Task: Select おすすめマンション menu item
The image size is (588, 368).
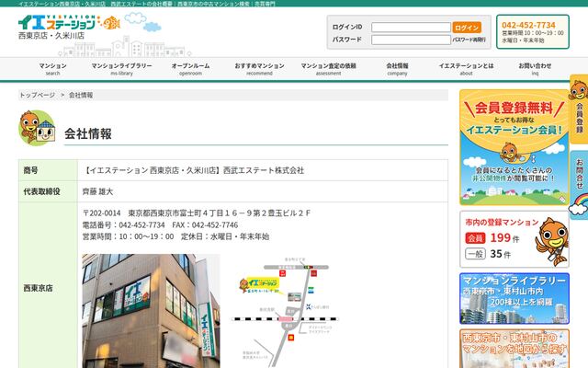Action: 259,69
